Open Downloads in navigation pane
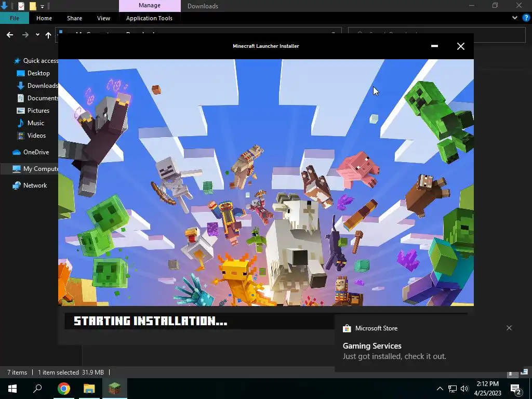Viewport: 532px width, 399px height. 37,86
